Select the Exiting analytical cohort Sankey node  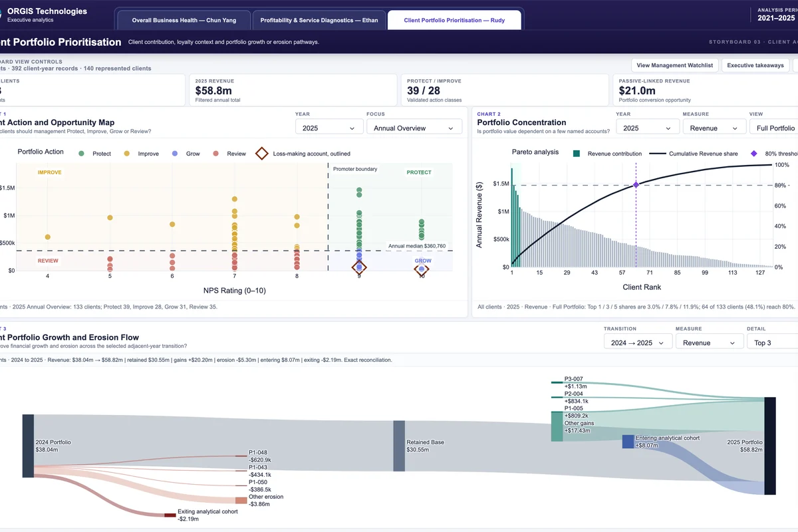(170, 515)
